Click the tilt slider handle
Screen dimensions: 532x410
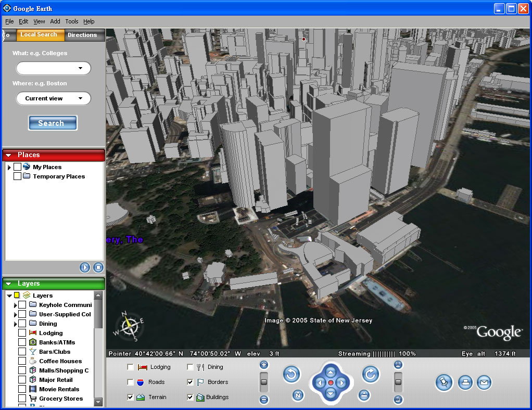pos(398,382)
